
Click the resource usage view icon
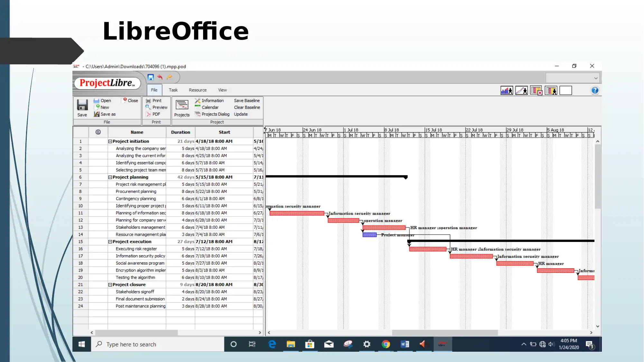pyautogui.click(x=551, y=91)
